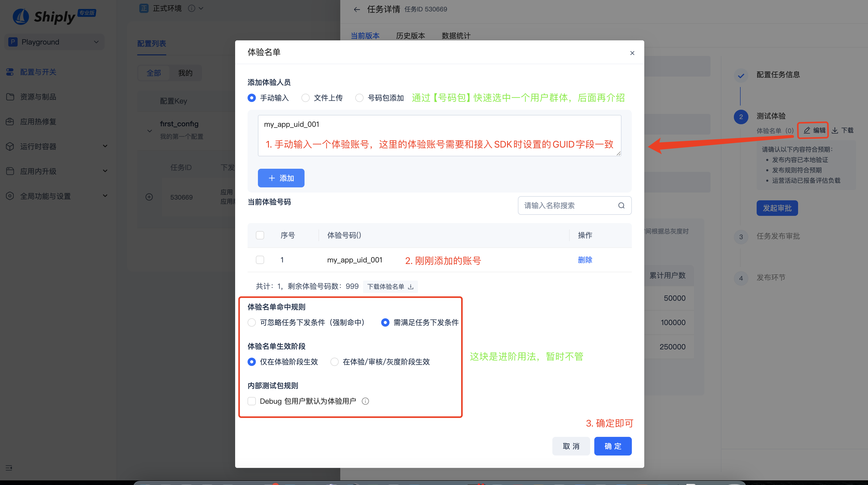Enable the Debug 包用户默认为体验用户 checkbox
Screen dimensions: 868x485
pyautogui.click(x=252, y=401)
